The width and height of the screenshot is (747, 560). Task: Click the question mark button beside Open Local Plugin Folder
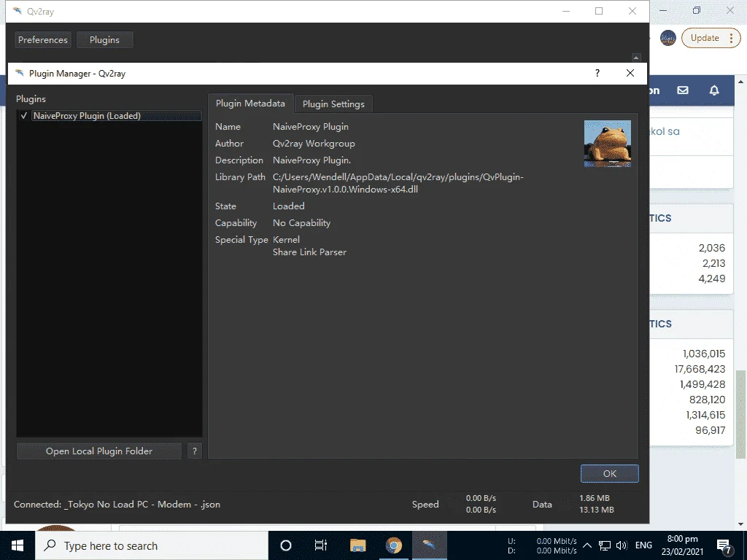point(194,451)
